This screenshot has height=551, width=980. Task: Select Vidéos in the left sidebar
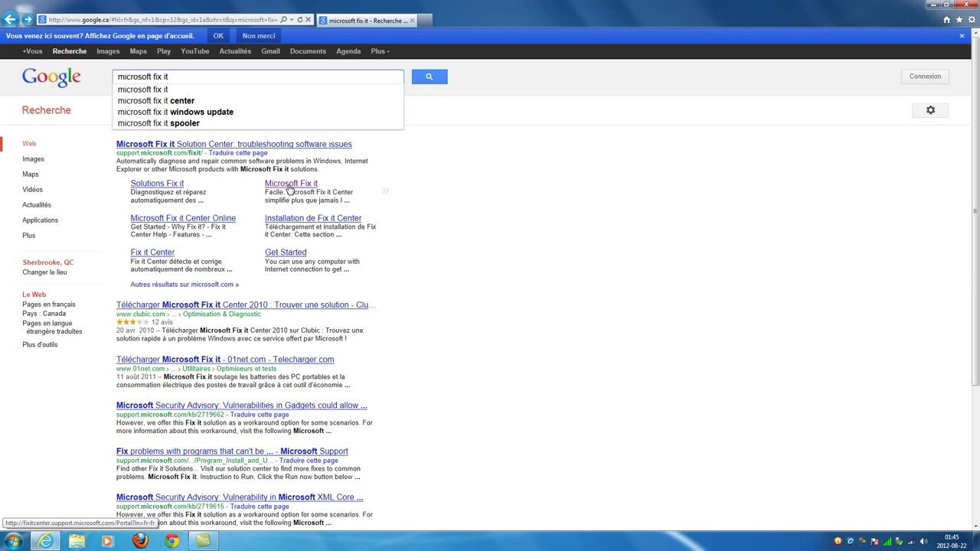[x=32, y=190]
